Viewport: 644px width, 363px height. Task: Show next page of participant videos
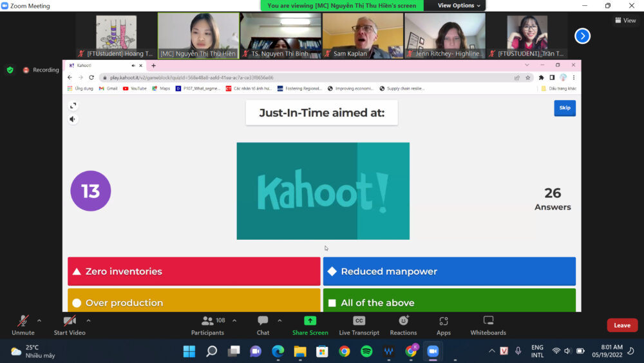(582, 36)
